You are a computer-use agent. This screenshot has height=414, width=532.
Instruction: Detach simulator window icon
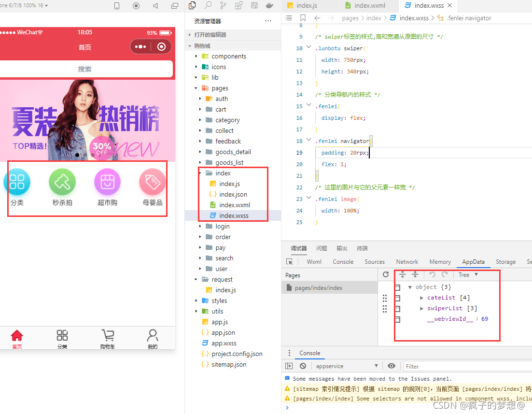tap(175, 6)
